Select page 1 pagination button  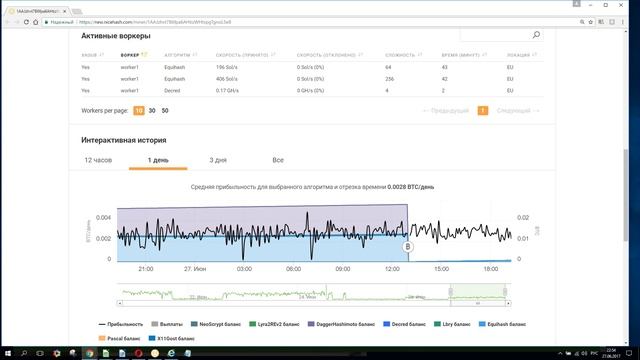(483, 111)
